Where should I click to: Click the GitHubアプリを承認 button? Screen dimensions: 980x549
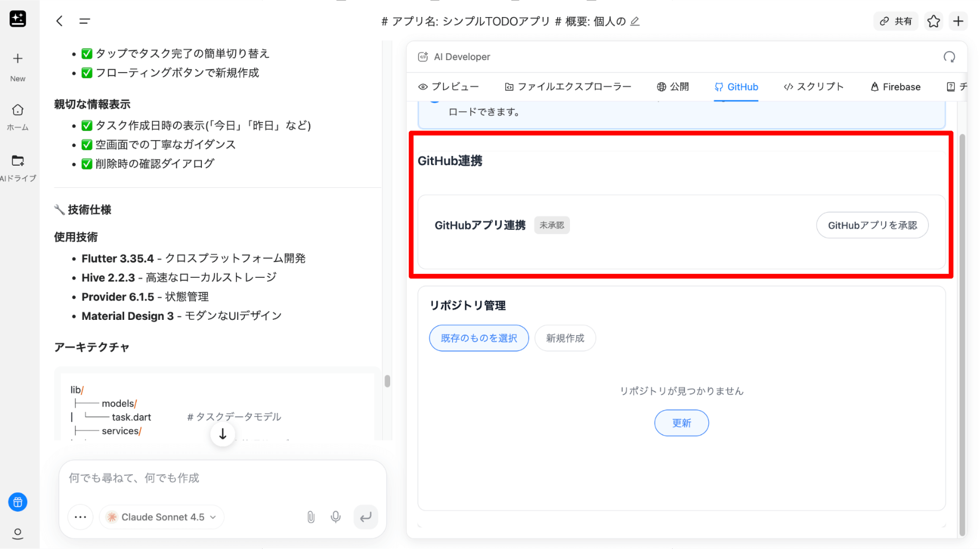[872, 225]
